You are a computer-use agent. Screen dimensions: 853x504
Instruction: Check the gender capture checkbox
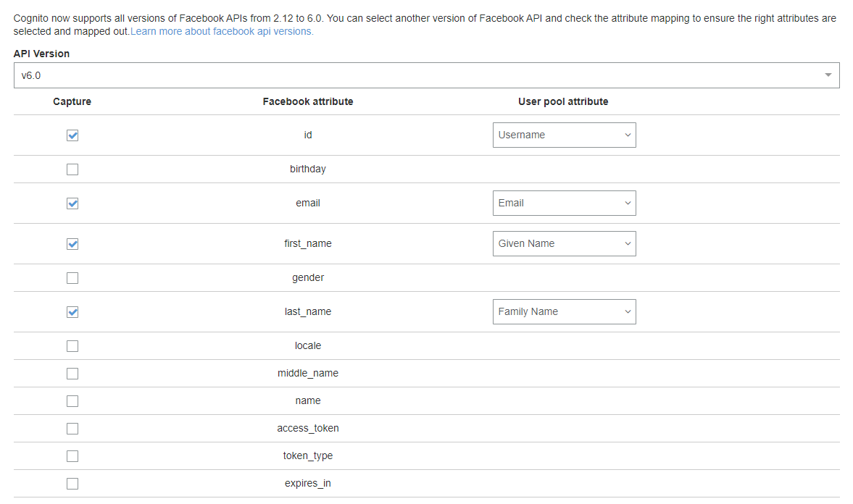72,278
